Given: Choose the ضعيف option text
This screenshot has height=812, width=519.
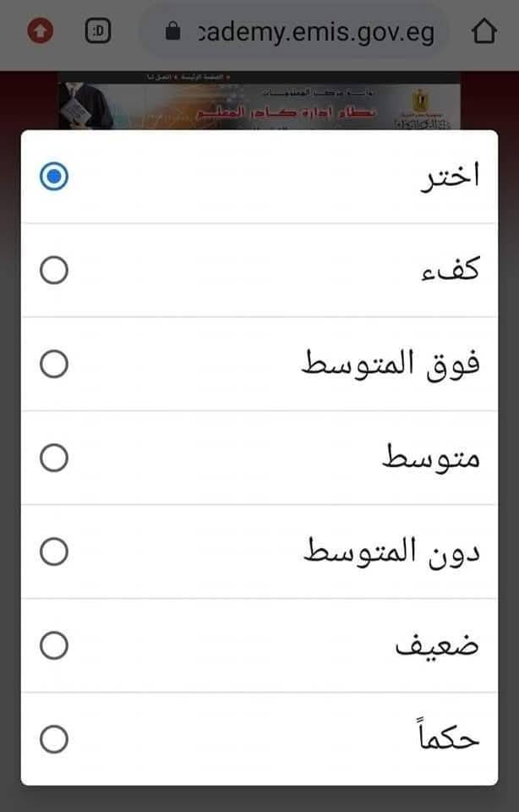Looking at the screenshot, I should coord(438,646).
